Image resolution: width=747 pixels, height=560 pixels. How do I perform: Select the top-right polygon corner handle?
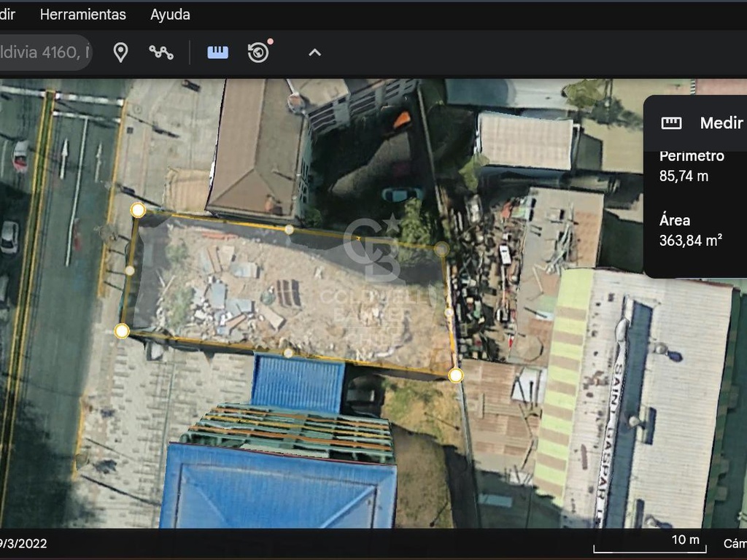(441, 249)
